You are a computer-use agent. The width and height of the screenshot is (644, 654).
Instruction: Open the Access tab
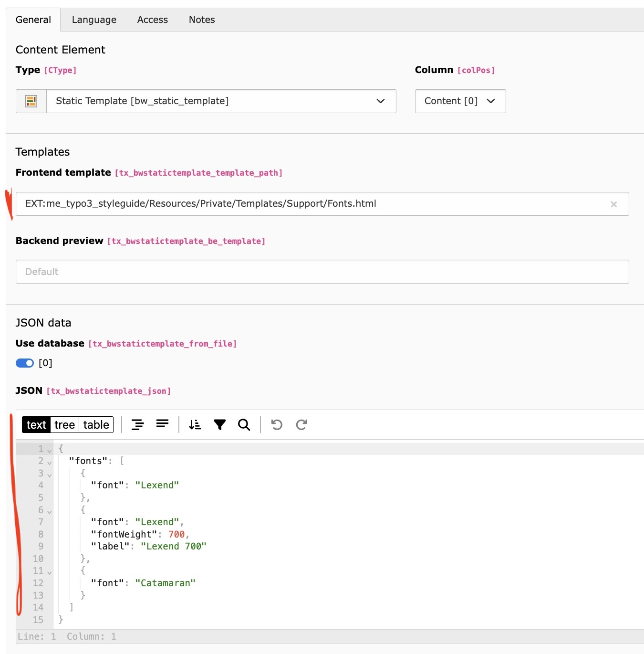(152, 20)
